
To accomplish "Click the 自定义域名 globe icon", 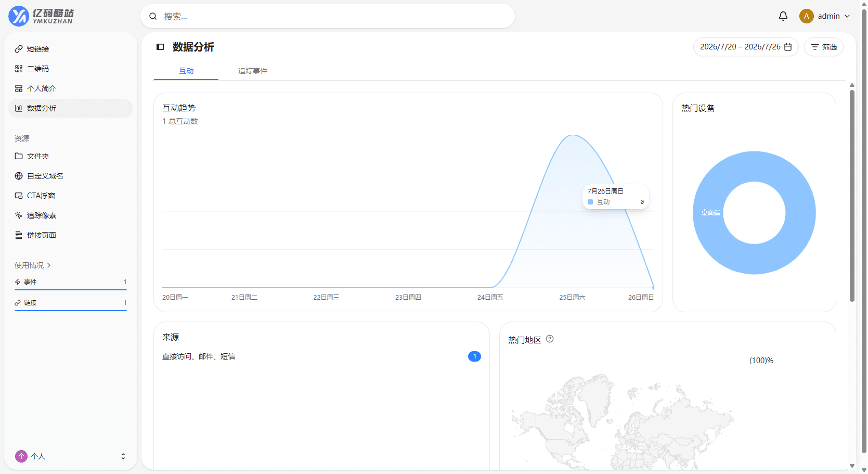I will (x=19, y=176).
